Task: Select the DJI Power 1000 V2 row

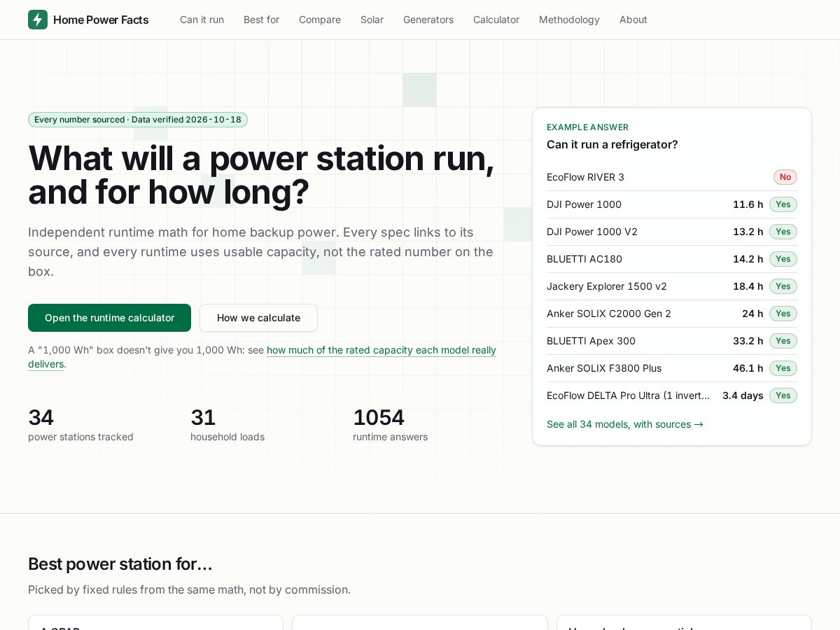Action: (672, 232)
